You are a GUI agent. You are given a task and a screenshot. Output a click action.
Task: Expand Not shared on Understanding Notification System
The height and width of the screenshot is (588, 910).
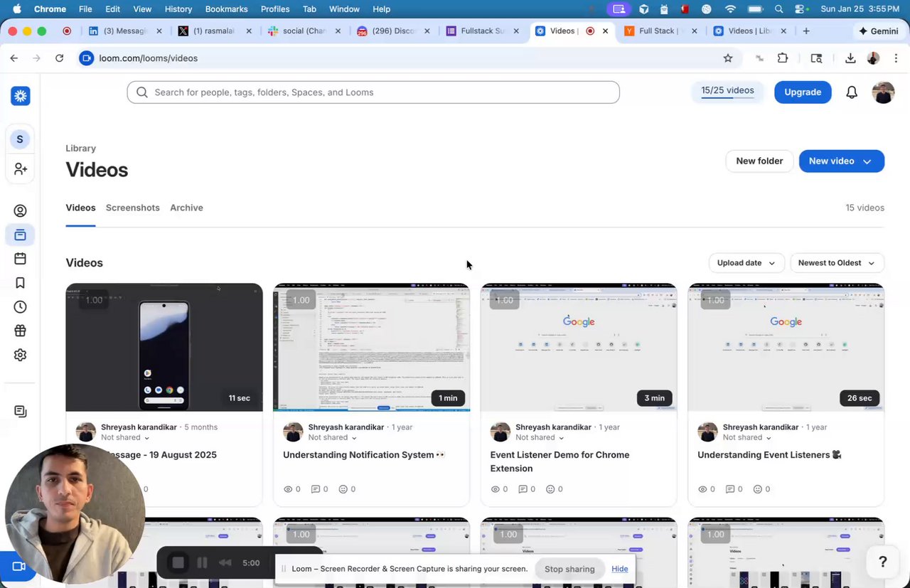pos(333,438)
